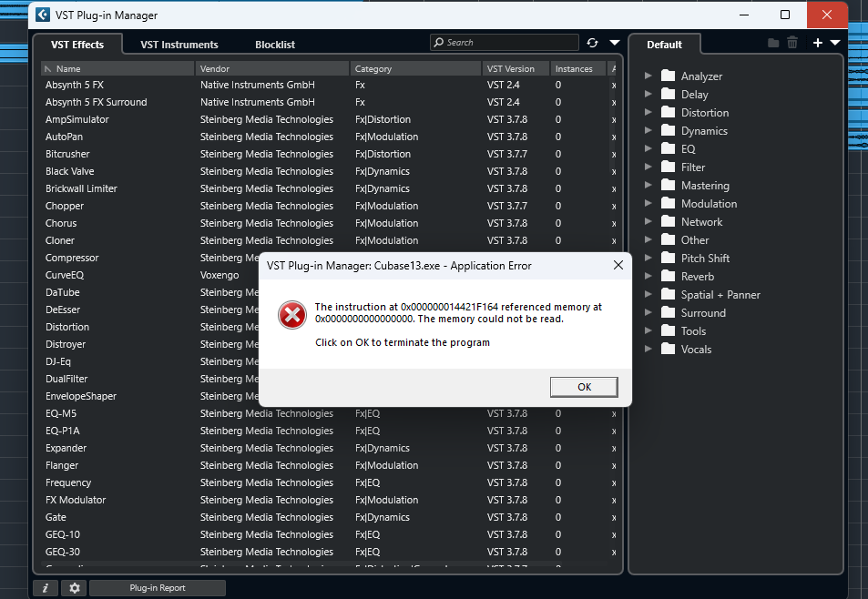Click the folder icon next to Tools

coord(669,330)
